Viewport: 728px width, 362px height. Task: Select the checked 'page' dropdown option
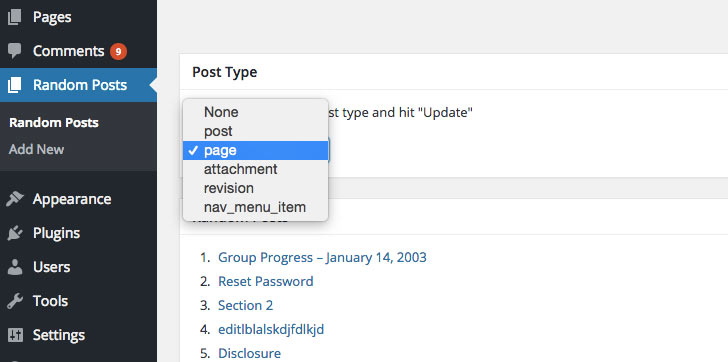[x=255, y=150]
